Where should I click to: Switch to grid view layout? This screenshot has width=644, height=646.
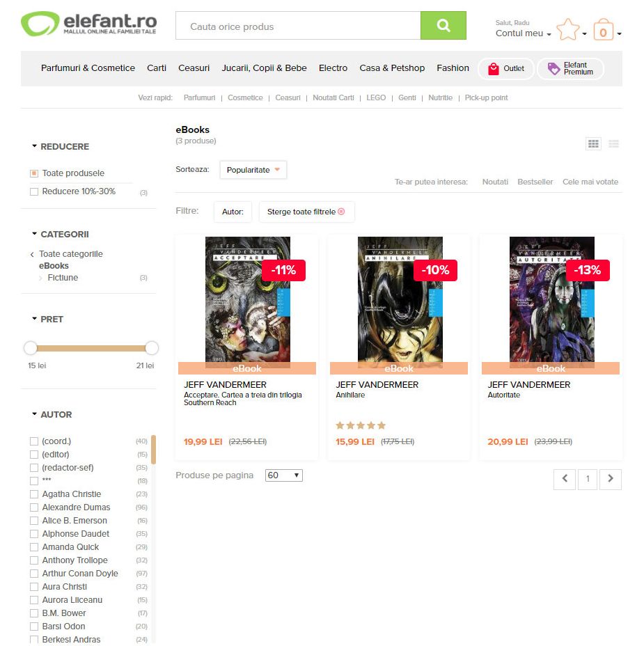tap(593, 144)
